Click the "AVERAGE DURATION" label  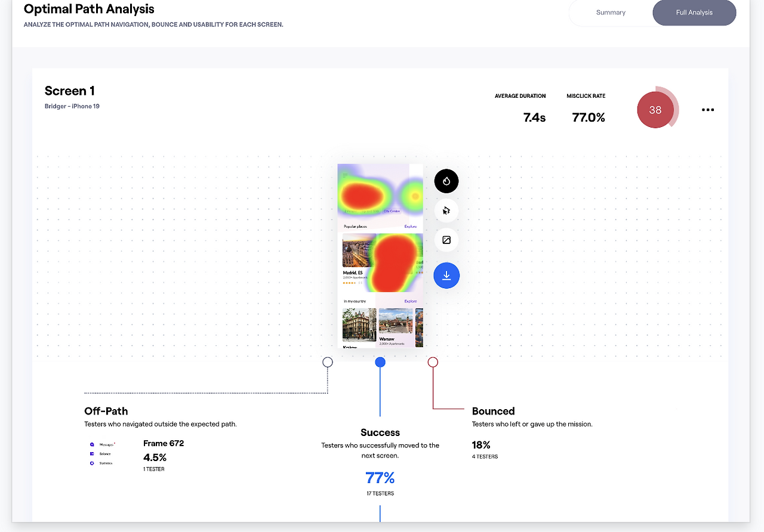(x=520, y=96)
